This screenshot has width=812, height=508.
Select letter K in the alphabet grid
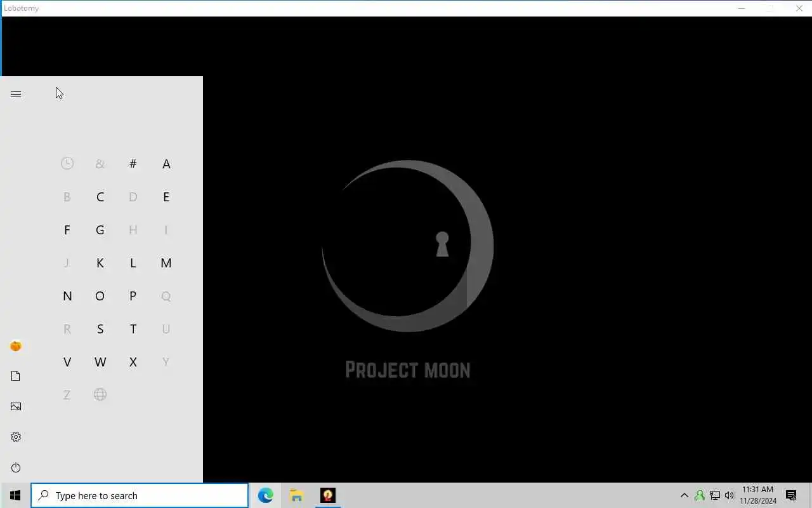coord(100,263)
